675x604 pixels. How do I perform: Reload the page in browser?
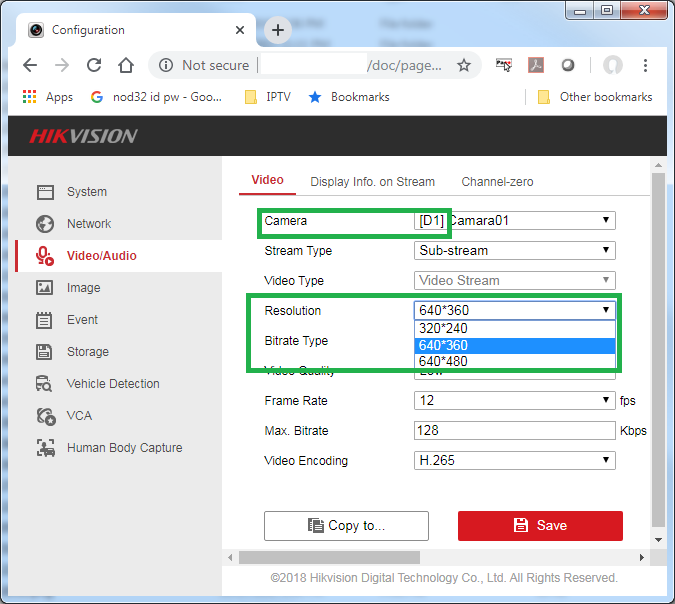(94, 65)
